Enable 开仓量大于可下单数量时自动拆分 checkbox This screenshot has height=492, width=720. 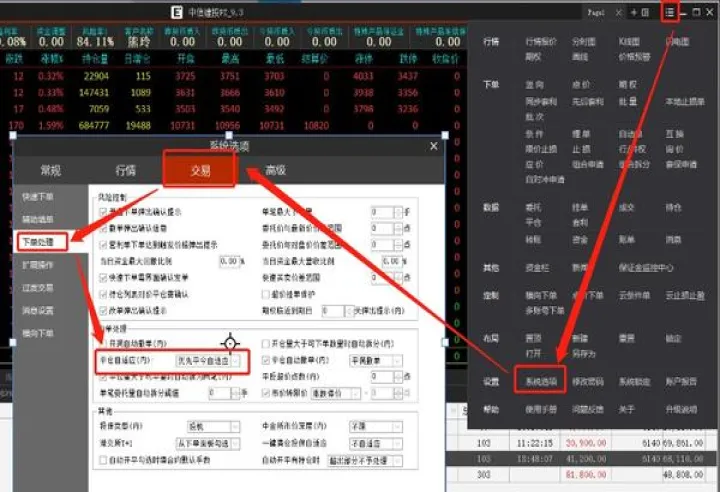[x=265, y=344]
